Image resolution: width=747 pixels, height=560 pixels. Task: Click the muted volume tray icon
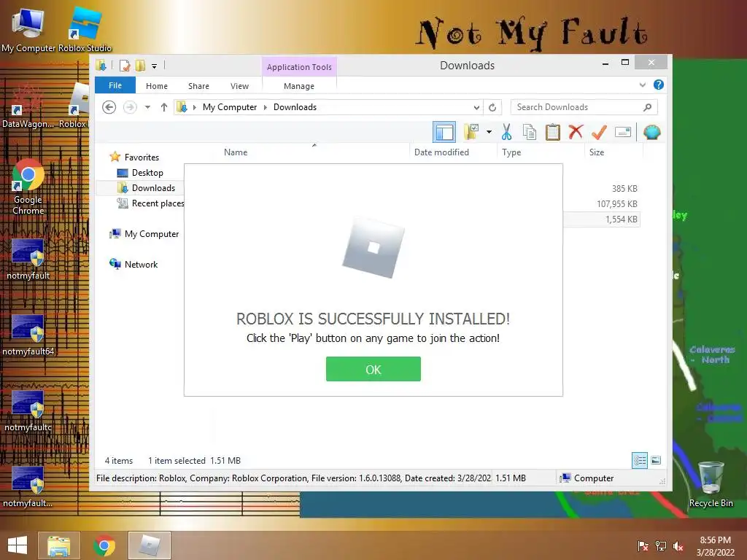(678, 546)
